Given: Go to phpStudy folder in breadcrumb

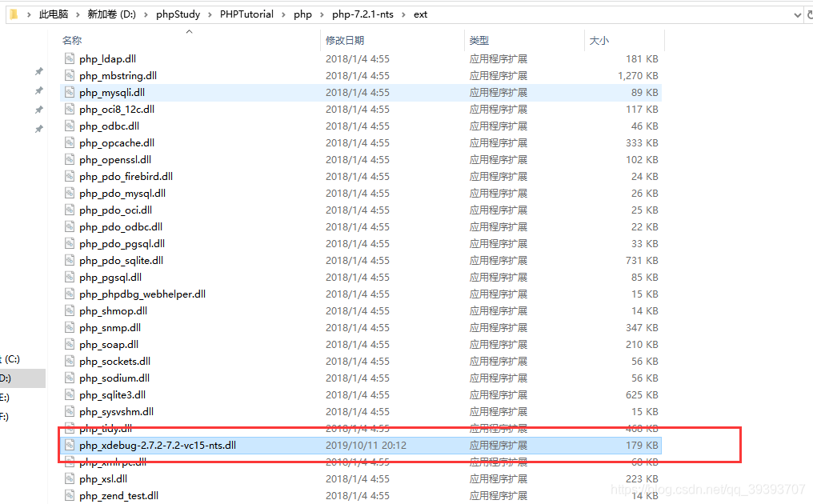Looking at the screenshot, I should pyautogui.click(x=178, y=14).
